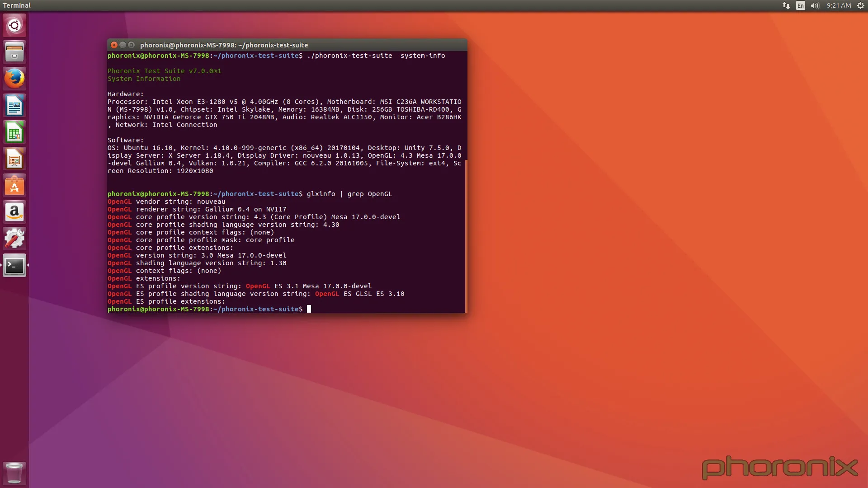Image resolution: width=868 pixels, height=488 pixels.
Task: Click the terminal vertical scrollbar
Action: point(466,236)
